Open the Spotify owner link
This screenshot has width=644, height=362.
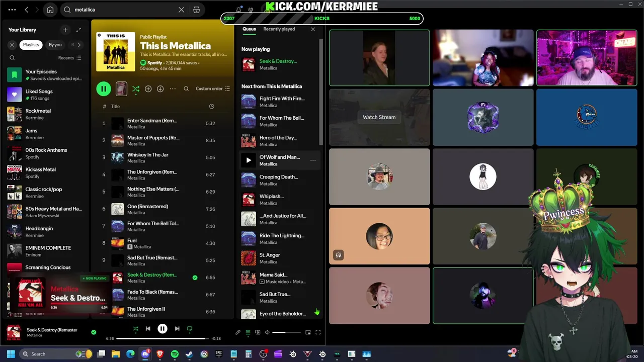point(155,63)
